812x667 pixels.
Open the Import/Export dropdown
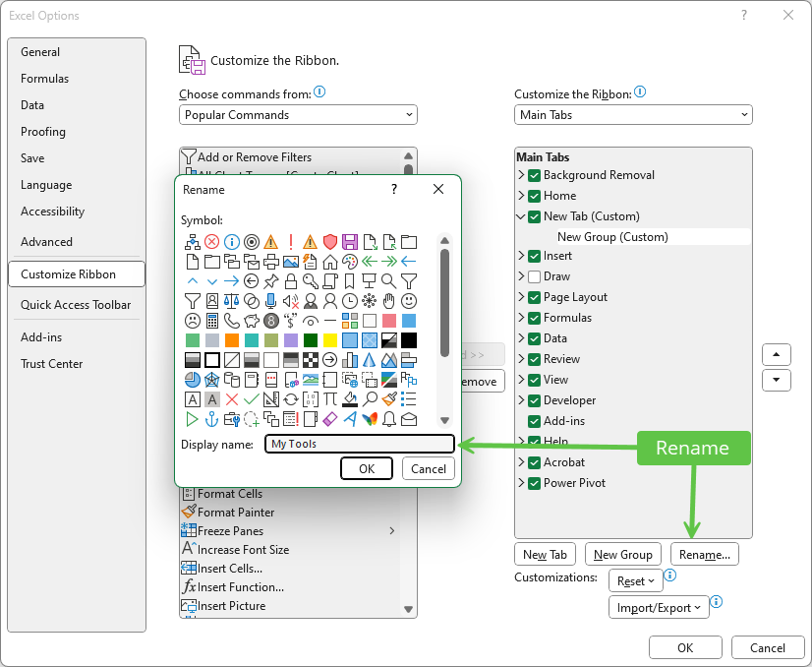(659, 607)
